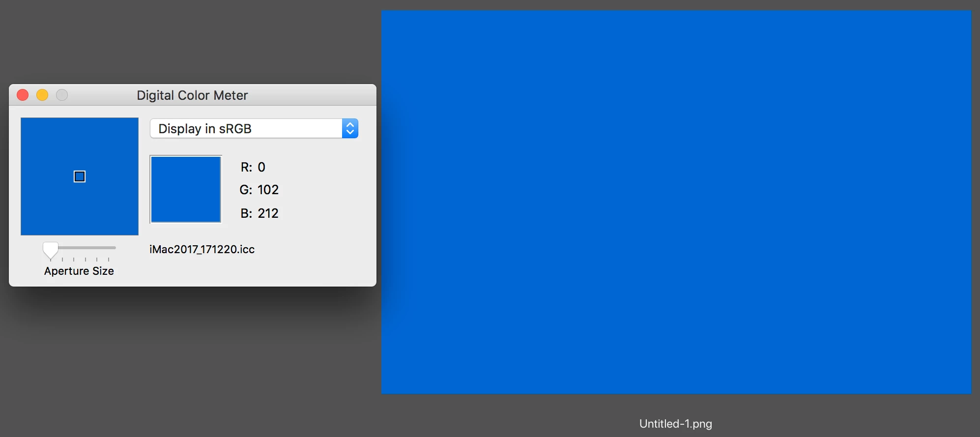980x437 pixels.
Task: Click the R: 0 value readout
Action: point(253,167)
